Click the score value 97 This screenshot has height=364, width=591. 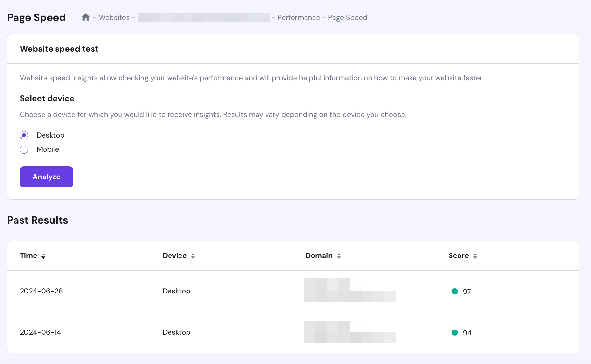tap(466, 291)
